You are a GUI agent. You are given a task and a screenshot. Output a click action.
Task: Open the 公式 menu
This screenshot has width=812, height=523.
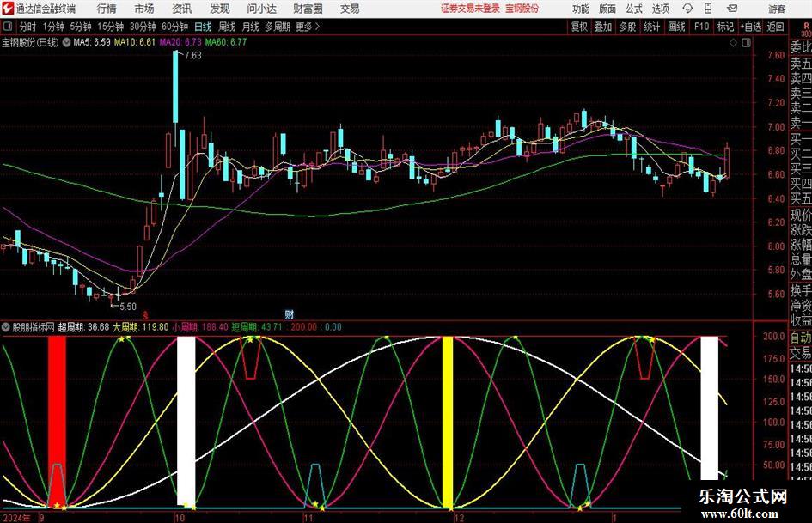(634, 9)
